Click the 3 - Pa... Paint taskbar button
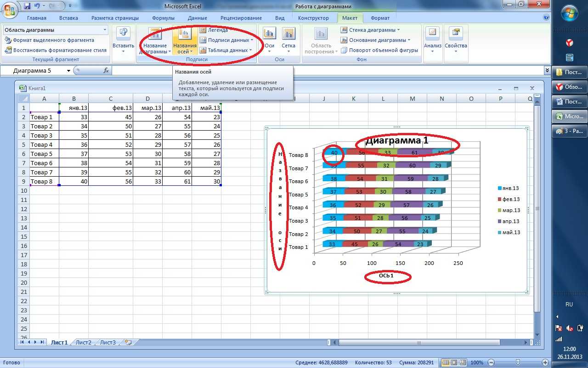 pos(571,131)
